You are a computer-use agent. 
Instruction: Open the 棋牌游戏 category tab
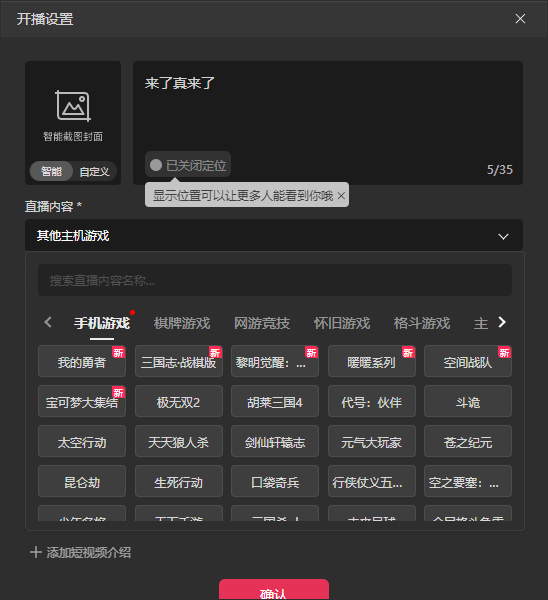pos(182,323)
